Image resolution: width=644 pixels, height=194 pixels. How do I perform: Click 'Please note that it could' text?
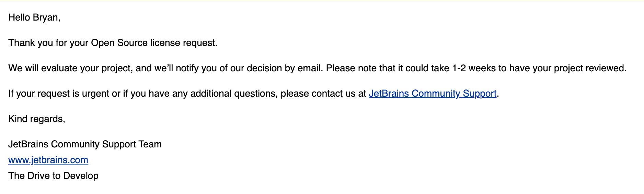[377, 68]
